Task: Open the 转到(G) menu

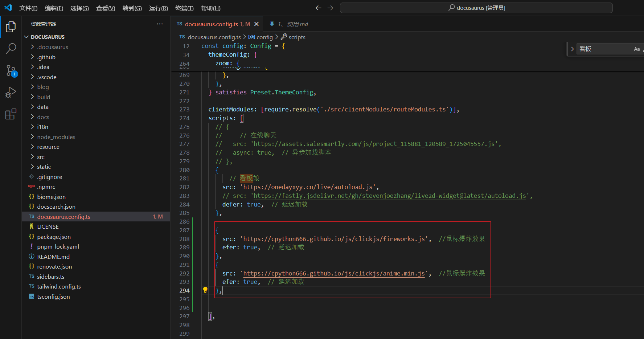Action: (132, 8)
